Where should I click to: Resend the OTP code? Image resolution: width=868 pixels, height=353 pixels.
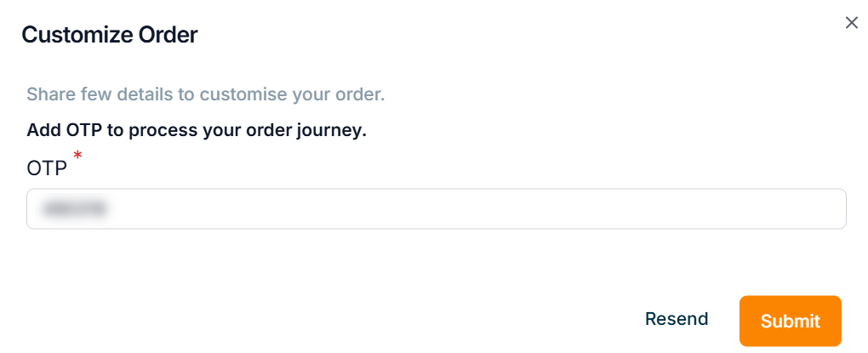click(x=677, y=319)
